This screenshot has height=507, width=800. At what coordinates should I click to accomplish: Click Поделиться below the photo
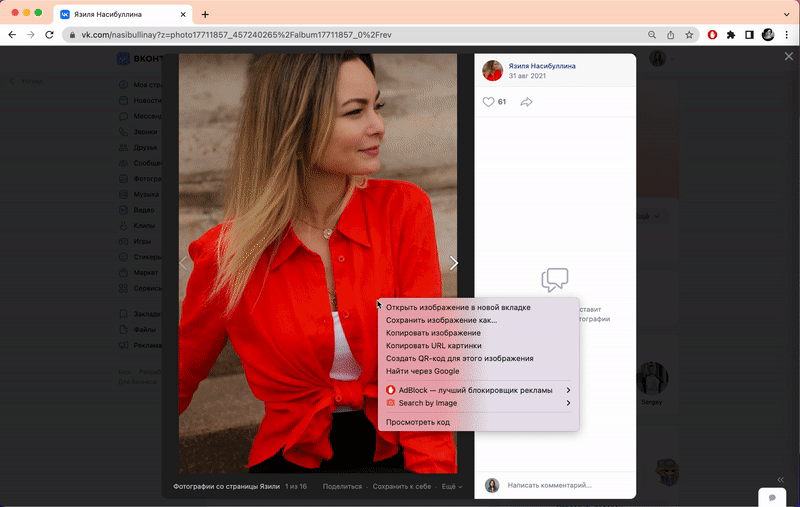pyautogui.click(x=342, y=487)
